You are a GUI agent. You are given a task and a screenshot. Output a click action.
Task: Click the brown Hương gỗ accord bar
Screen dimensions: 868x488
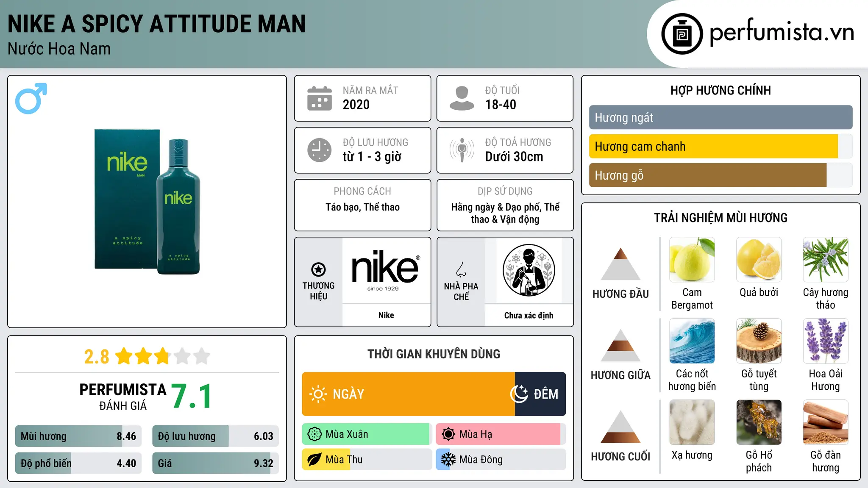pyautogui.click(x=721, y=175)
